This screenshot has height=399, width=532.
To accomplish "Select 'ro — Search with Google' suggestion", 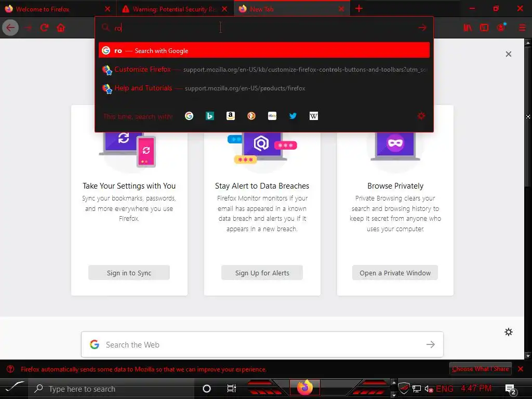I will (x=264, y=50).
